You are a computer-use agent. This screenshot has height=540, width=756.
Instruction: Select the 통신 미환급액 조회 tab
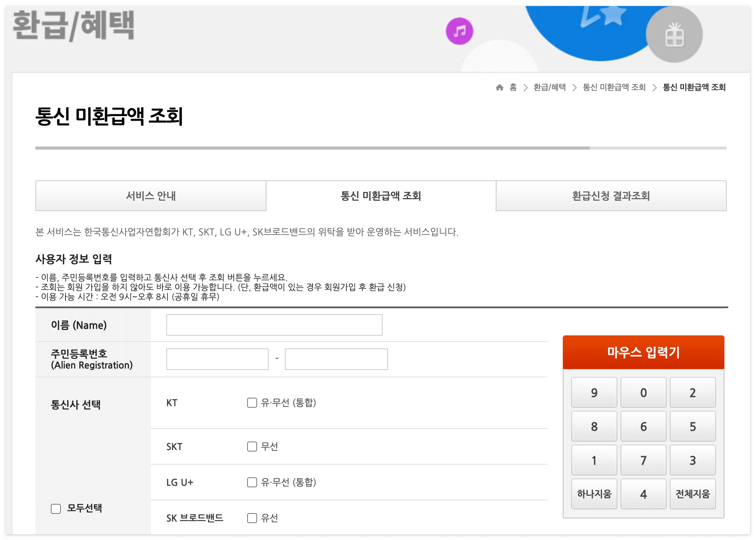[x=381, y=196]
